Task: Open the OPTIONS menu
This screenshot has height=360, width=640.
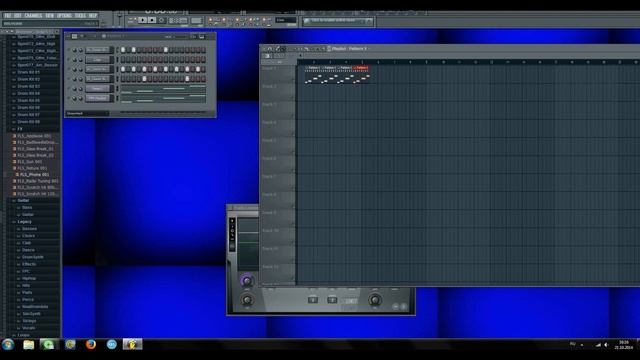Action: (x=64, y=16)
